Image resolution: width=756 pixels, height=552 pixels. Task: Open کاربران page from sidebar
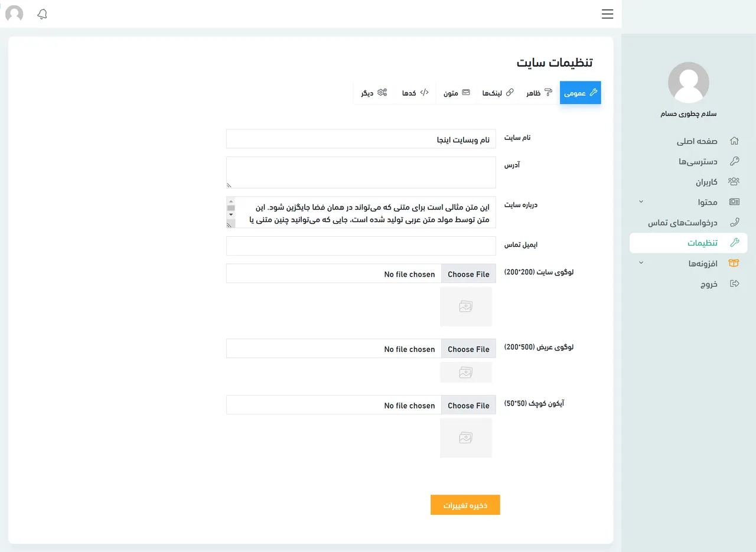coord(706,182)
